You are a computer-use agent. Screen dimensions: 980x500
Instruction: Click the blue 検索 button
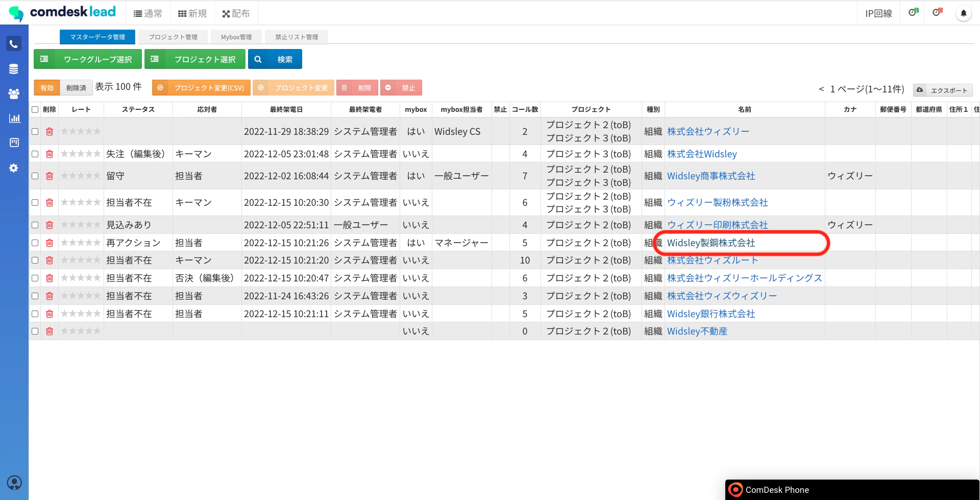click(x=275, y=59)
